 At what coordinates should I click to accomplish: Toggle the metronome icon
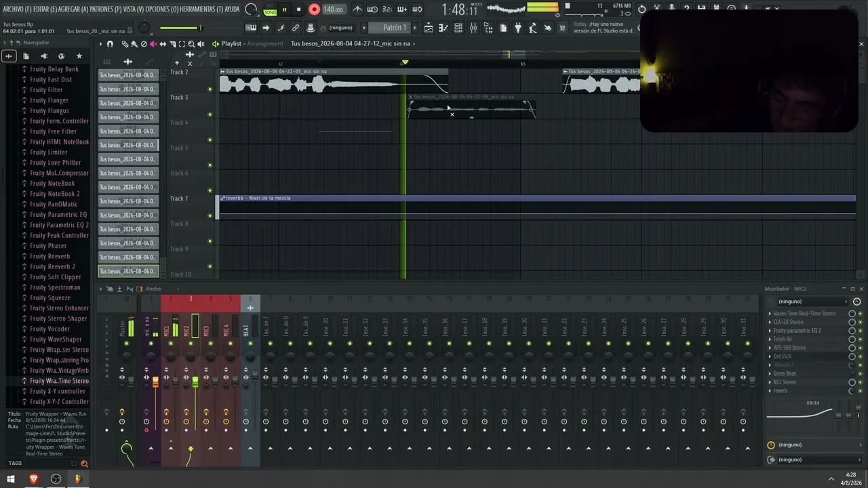[x=357, y=9]
